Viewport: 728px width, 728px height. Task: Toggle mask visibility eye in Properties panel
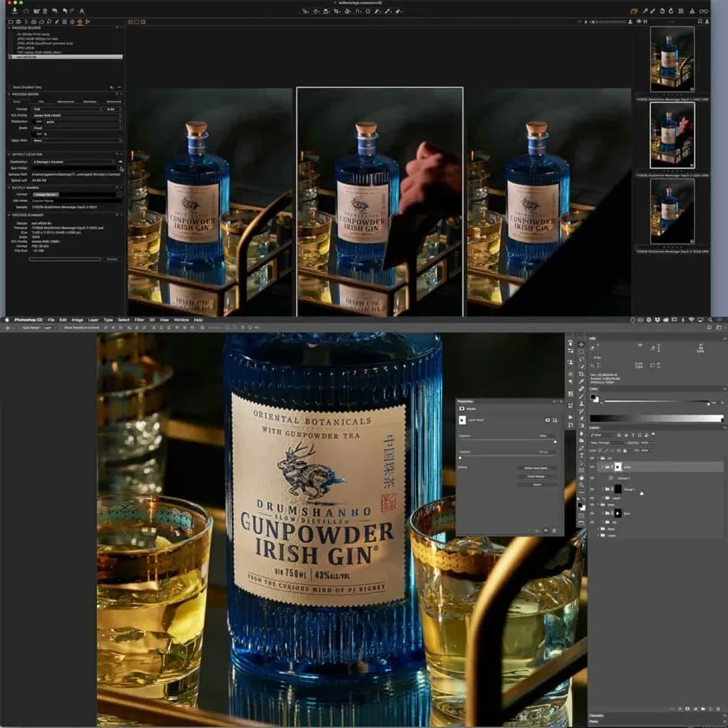tap(546, 530)
